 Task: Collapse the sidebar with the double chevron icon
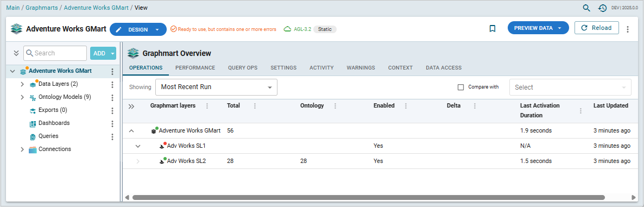(x=16, y=53)
